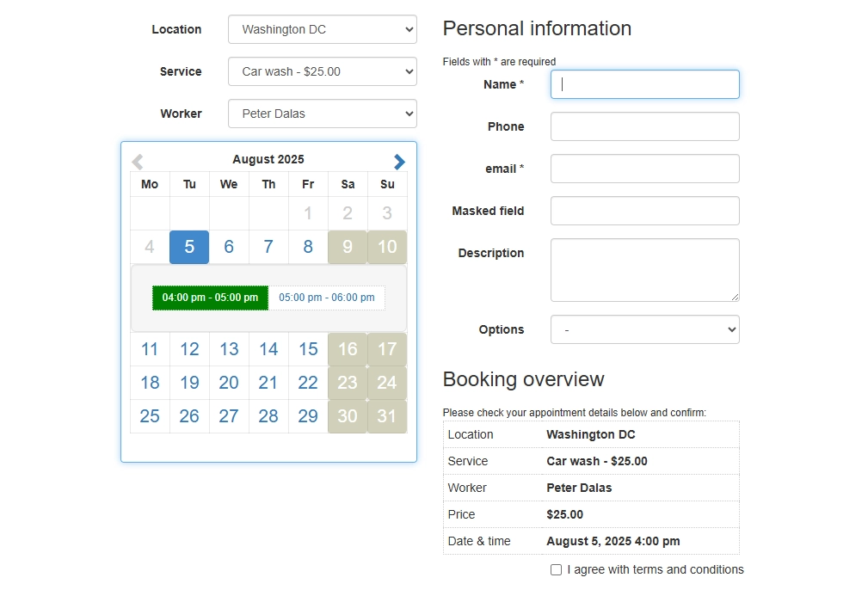Focus the Masked field input

pyautogui.click(x=645, y=211)
